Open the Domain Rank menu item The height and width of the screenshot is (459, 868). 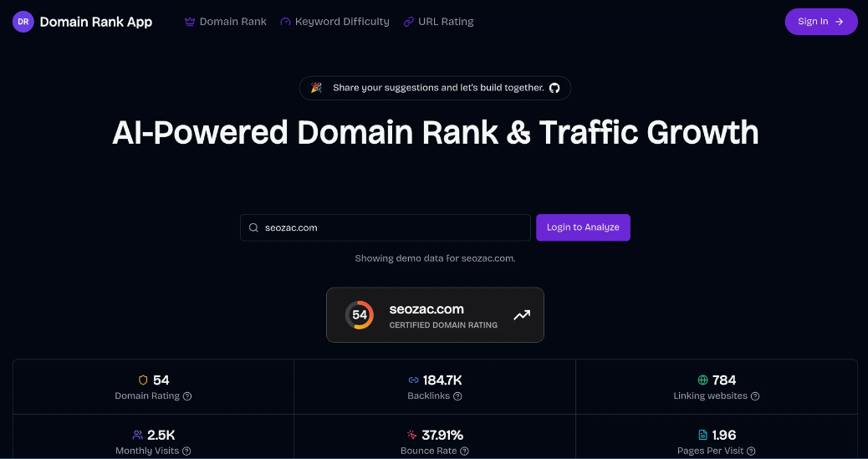[225, 22]
